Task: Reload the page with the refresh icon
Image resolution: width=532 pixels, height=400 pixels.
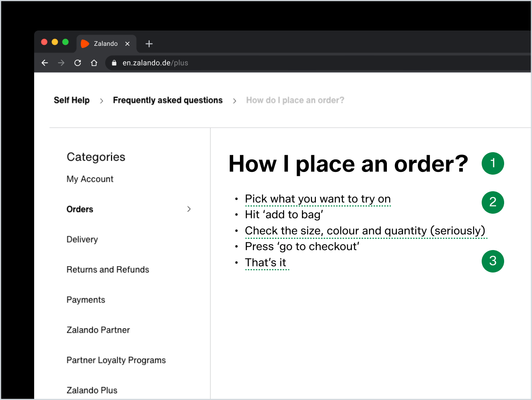Action: (x=78, y=63)
